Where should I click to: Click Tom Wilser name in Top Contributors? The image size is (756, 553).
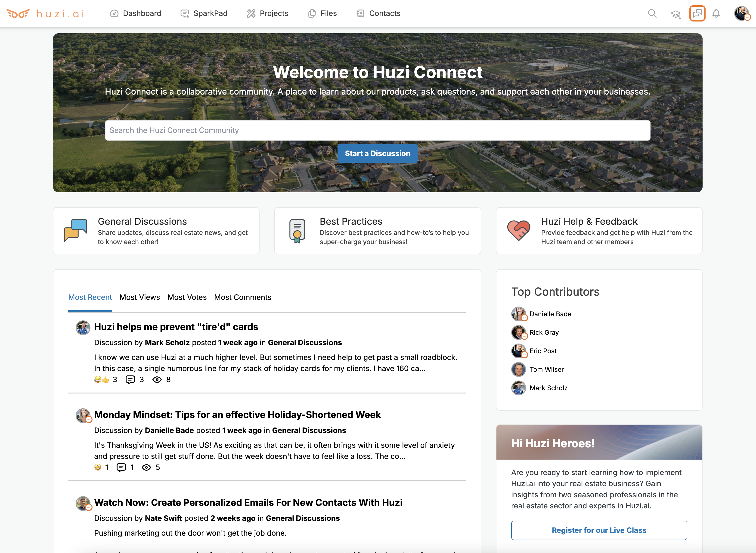coord(547,369)
